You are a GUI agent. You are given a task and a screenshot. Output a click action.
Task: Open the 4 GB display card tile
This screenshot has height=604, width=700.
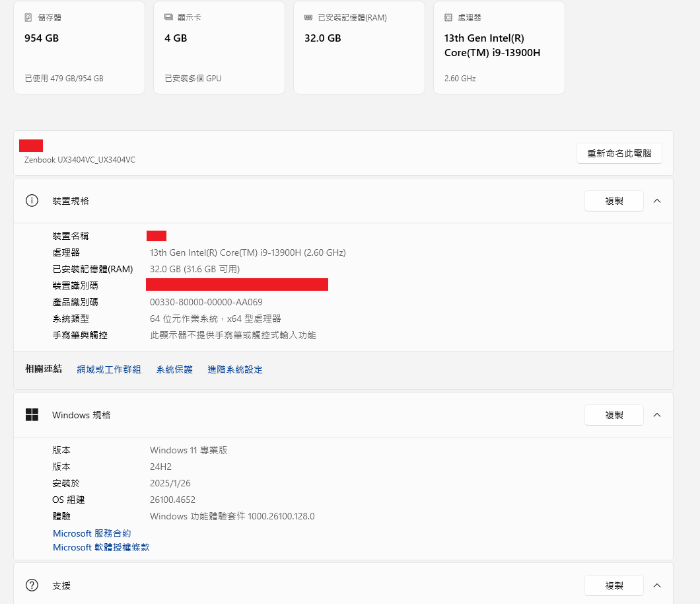[x=219, y=48]
